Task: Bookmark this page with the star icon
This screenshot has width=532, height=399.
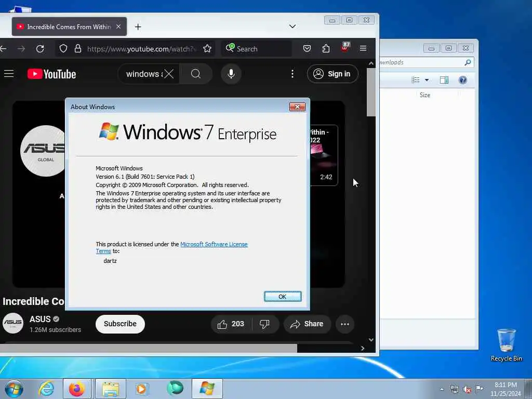Action: pos(207,48)
